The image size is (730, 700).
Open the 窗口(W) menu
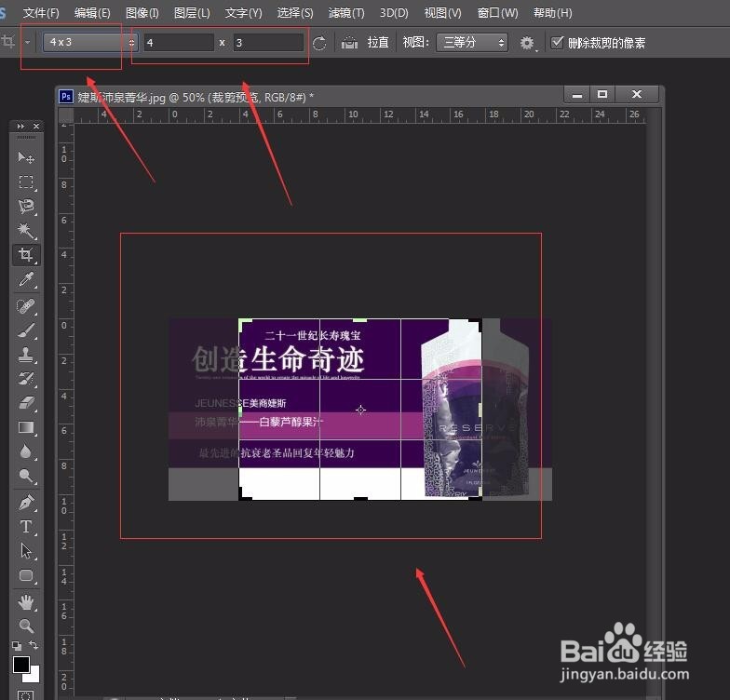(497, 13)
